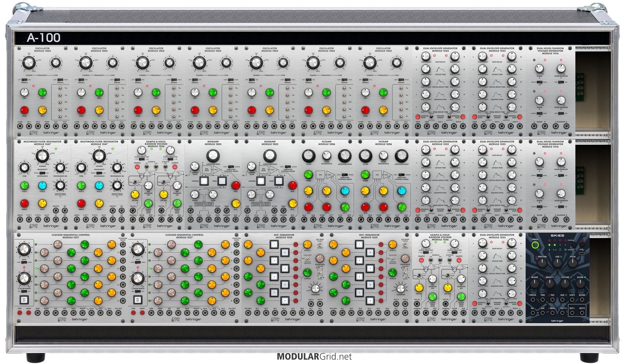This screenshot has width=629, height=364.
Task: Click the red PWM knob on third oscillator
Action: 138,110
